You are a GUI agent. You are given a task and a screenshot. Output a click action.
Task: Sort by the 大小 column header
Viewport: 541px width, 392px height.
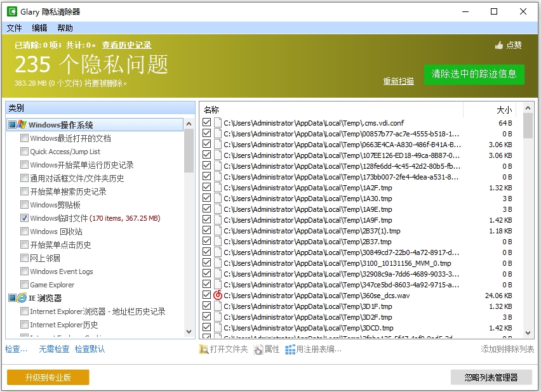tap(489, 110)
